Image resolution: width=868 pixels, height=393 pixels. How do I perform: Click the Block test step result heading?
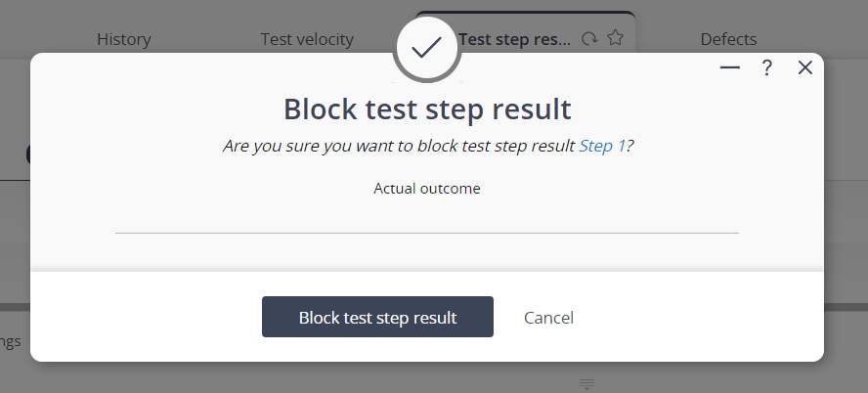[426, 109]
